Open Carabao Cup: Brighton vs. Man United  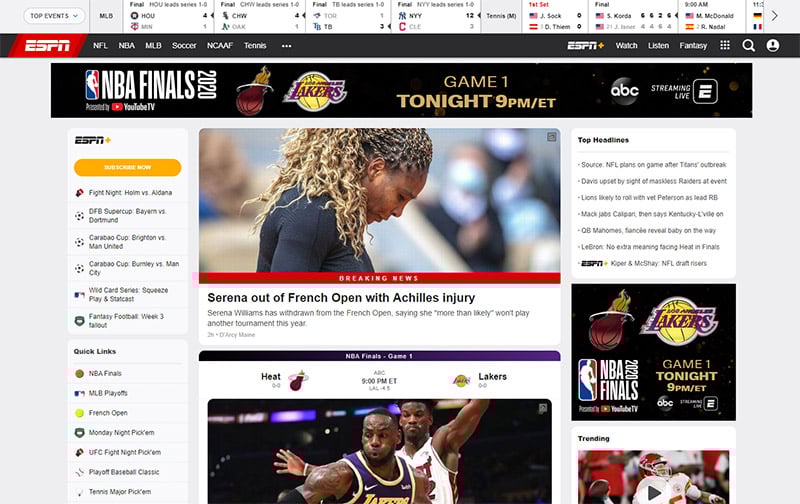(x=127, y=242)
